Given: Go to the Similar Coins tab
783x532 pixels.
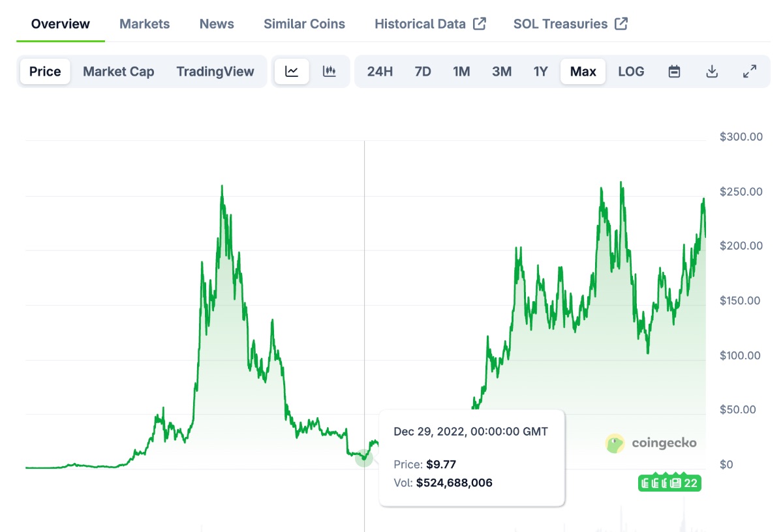Looking at the screenshot, I should [x=304, y=24].
